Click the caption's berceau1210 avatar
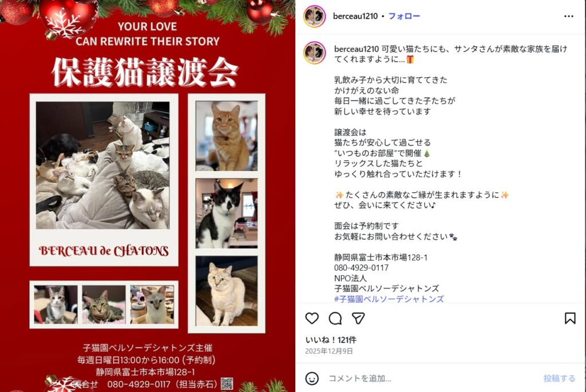 point(314,53)
